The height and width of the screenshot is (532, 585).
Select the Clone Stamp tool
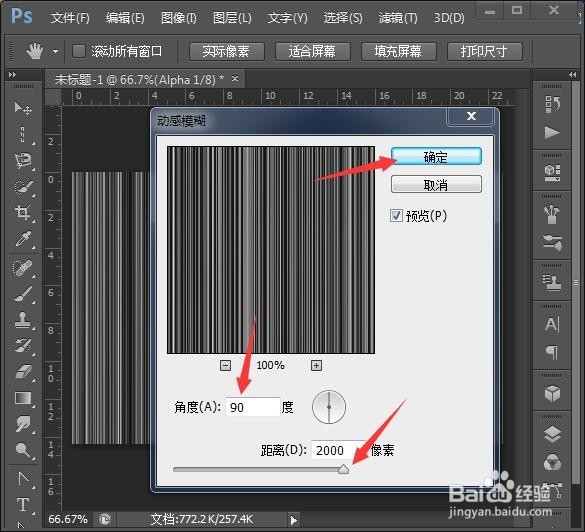23,320
